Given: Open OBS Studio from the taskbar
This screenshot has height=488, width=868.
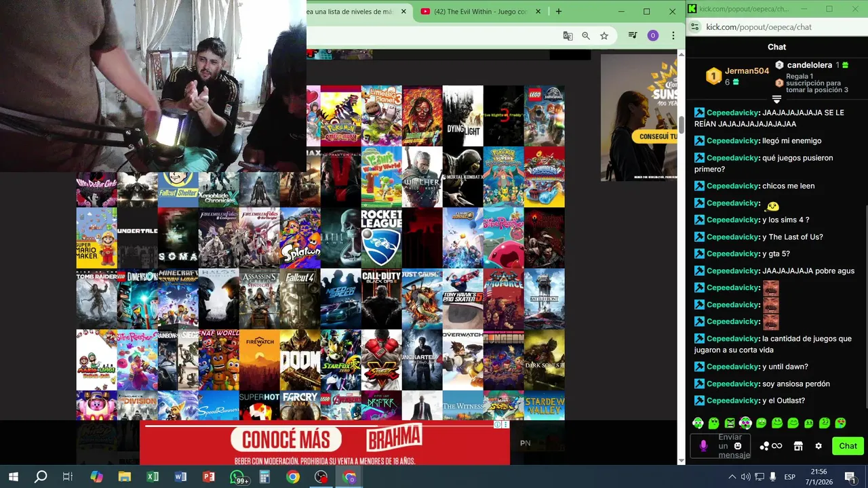Looking at the screenshot, I should (321, 476).
